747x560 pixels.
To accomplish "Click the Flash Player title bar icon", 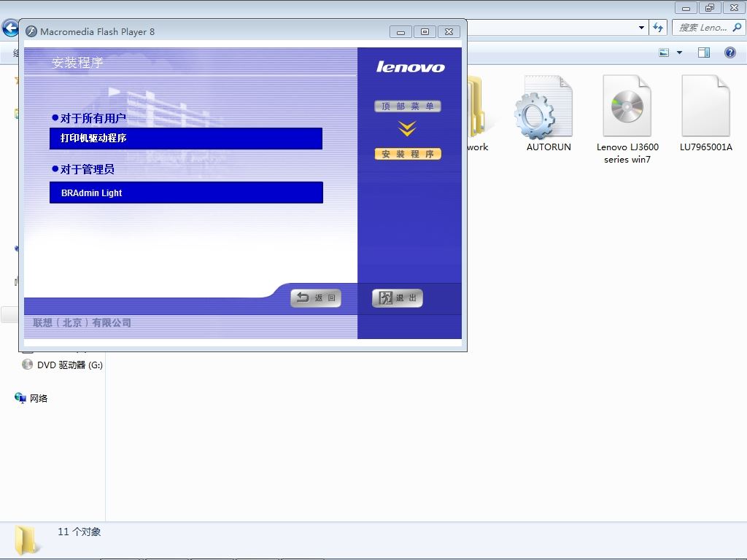I will point(31,31).
